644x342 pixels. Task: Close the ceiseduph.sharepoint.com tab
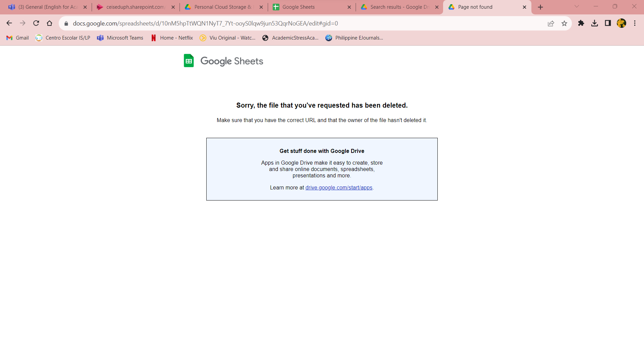(173, 7)
